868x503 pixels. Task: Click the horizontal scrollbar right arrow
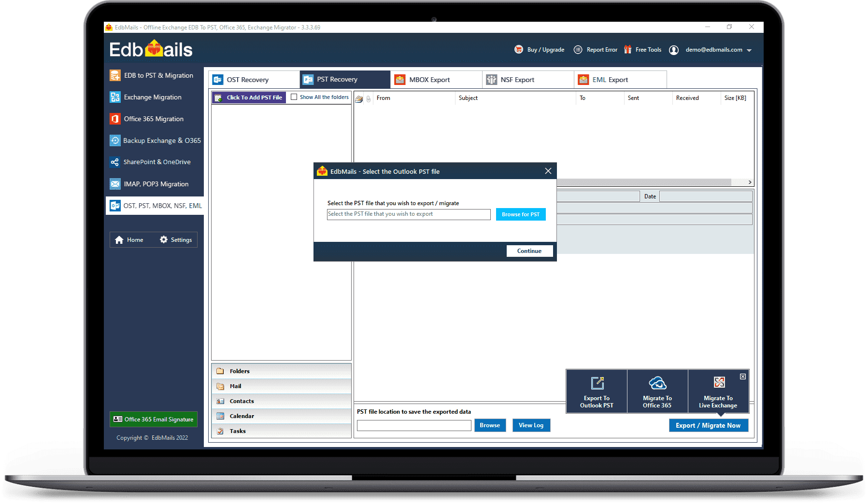pyautogui.click(x=750, y=182)
